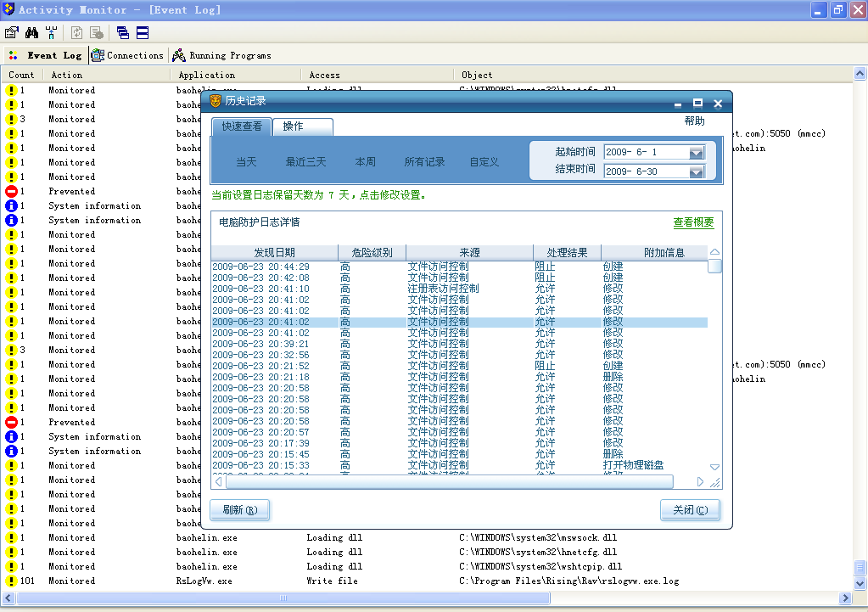Select the 最近三天 quick filter

(305, 162)
